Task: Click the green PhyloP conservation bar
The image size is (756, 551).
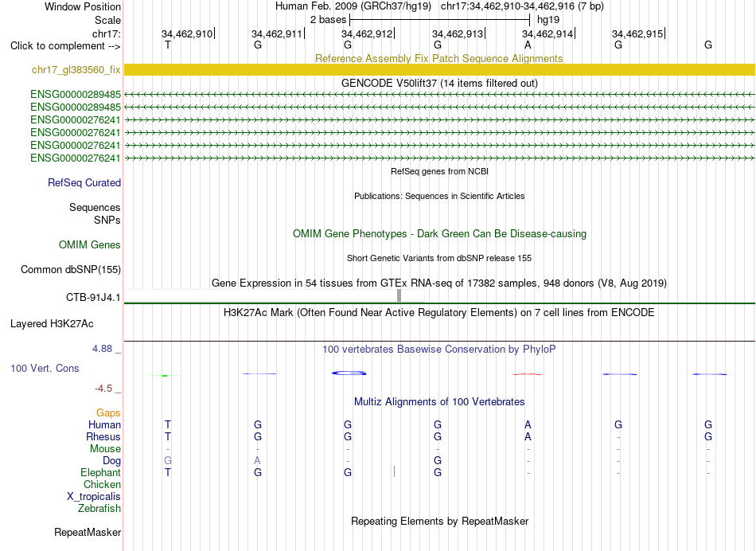Action: click(165, 375)
